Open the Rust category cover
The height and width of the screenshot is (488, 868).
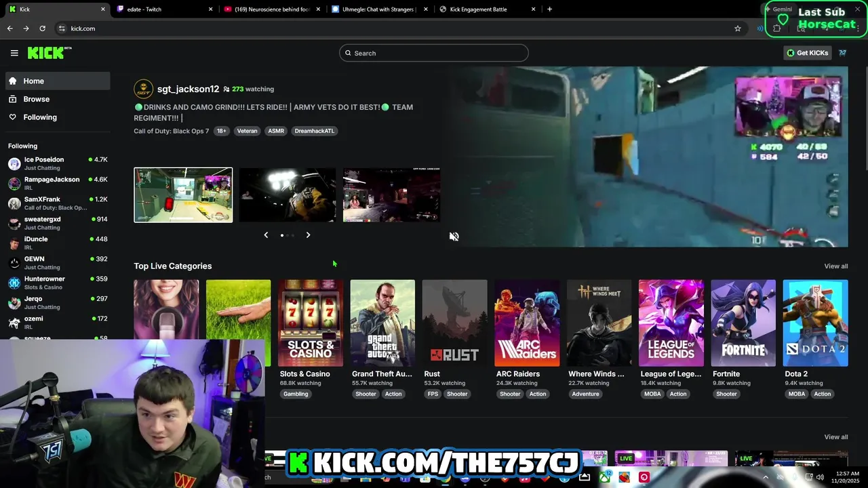(454, 323)
